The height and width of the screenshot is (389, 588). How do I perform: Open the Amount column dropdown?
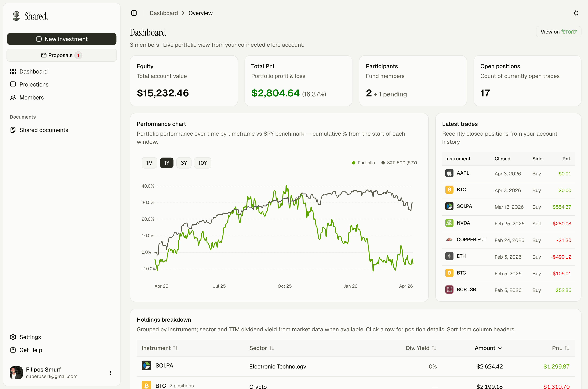(488, 348)
